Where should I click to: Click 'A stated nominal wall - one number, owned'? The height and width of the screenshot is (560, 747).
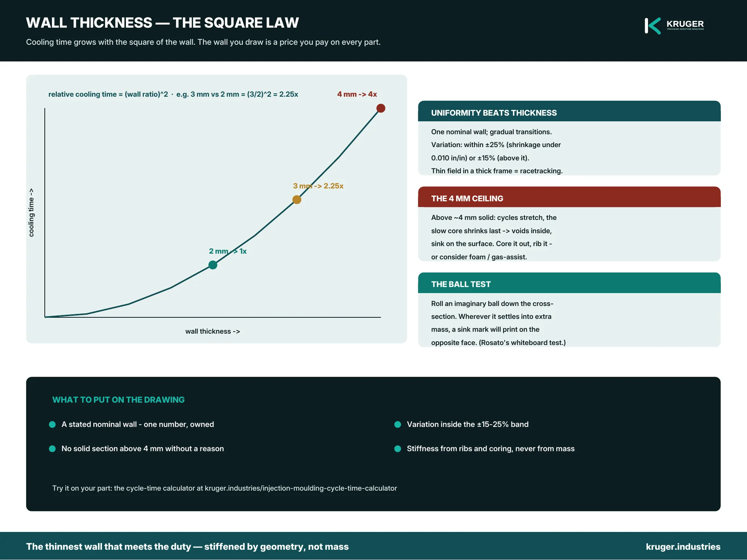pos(138,424)
